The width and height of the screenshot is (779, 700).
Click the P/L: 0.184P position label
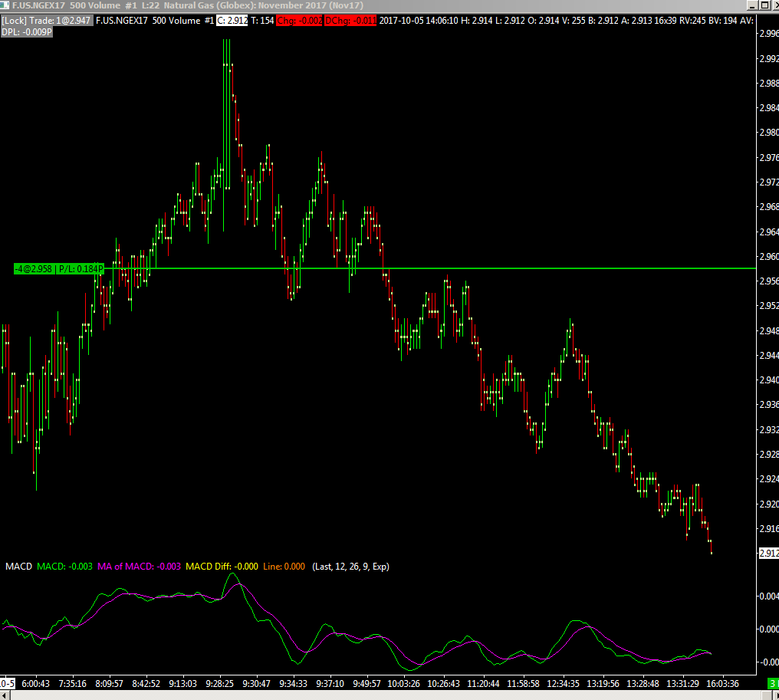click(81, 269)
